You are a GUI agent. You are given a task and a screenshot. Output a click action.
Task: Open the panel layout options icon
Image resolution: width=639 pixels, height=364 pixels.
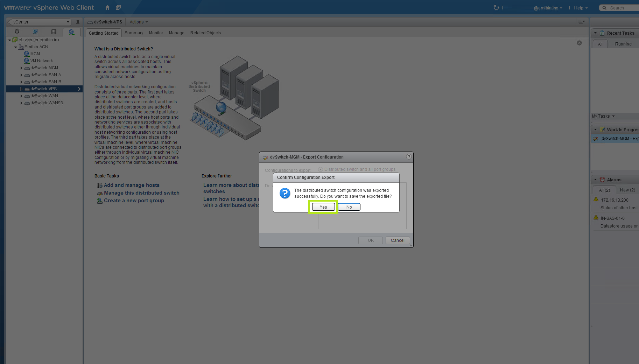pyautogui.click(x=581, y=22)
